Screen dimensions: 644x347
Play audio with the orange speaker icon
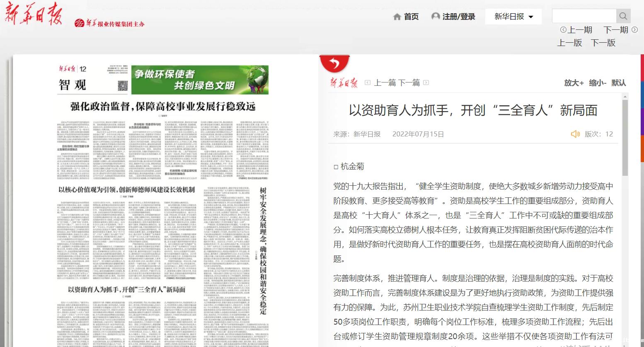(575, 134)
